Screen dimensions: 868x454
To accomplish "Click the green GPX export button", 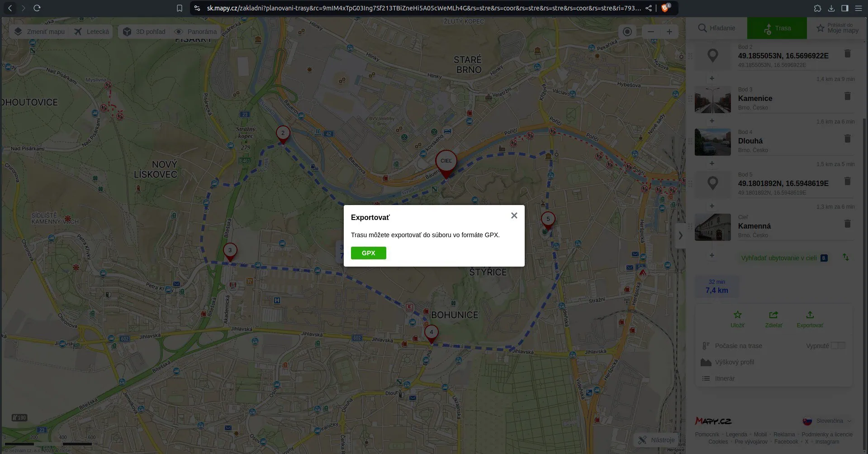I will [368, 253].
